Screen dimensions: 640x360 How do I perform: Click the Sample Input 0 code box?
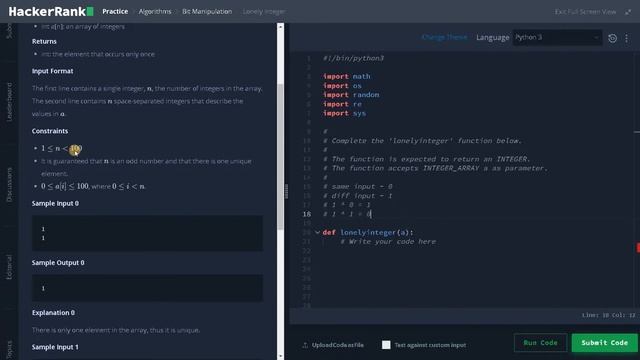tap(147, 233)
